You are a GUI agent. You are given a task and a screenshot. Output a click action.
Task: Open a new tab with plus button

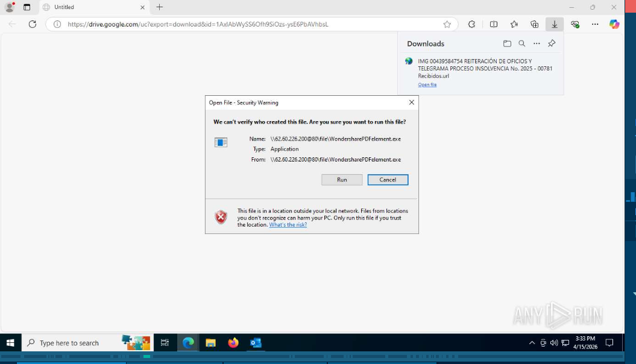pos(159,7)
